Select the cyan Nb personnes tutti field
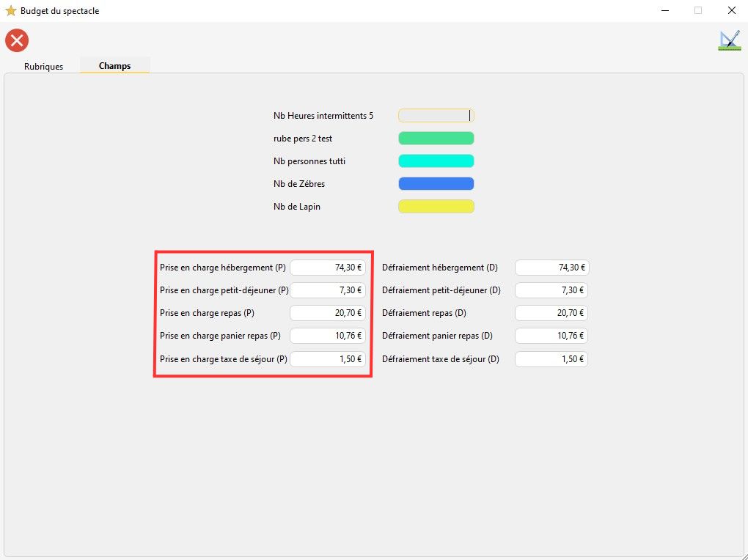 (x=436, y=161)
